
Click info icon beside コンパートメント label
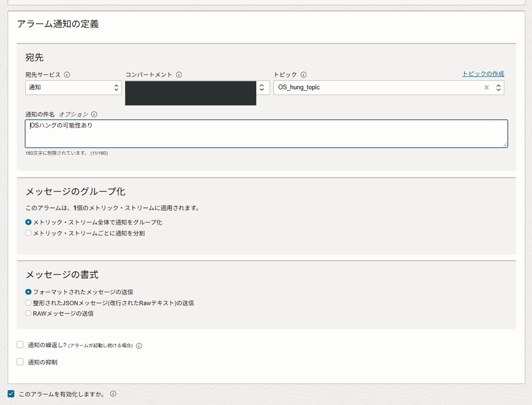(179, 75)
